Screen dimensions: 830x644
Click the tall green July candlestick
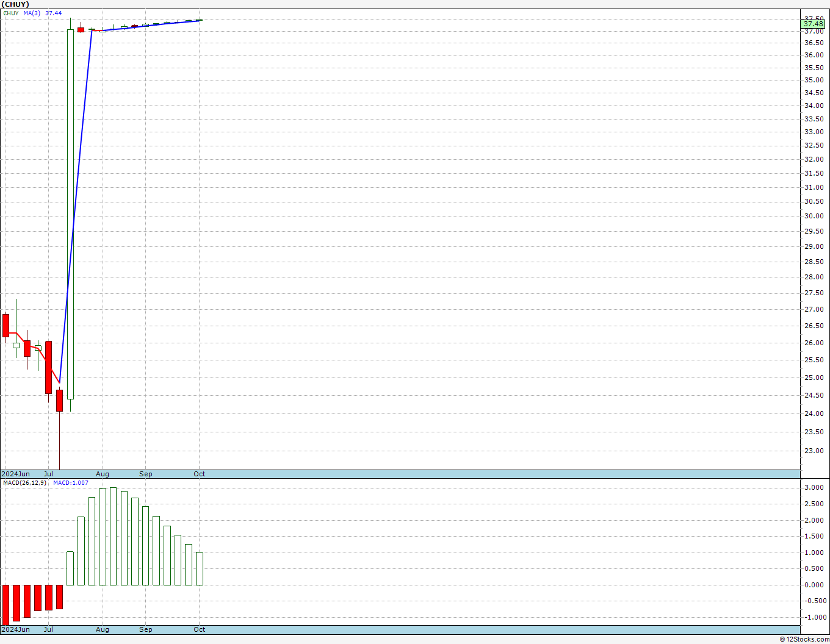coord(70,213)
